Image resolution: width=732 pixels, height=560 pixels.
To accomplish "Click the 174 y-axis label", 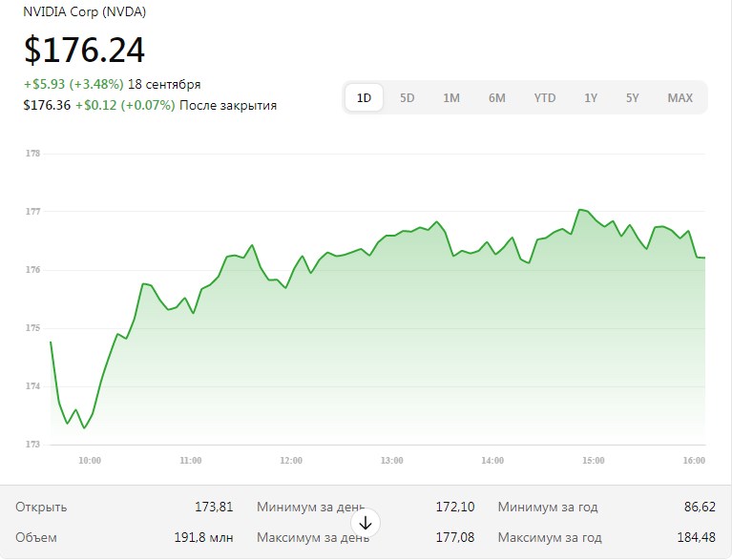I will click(x=32, y=386).
